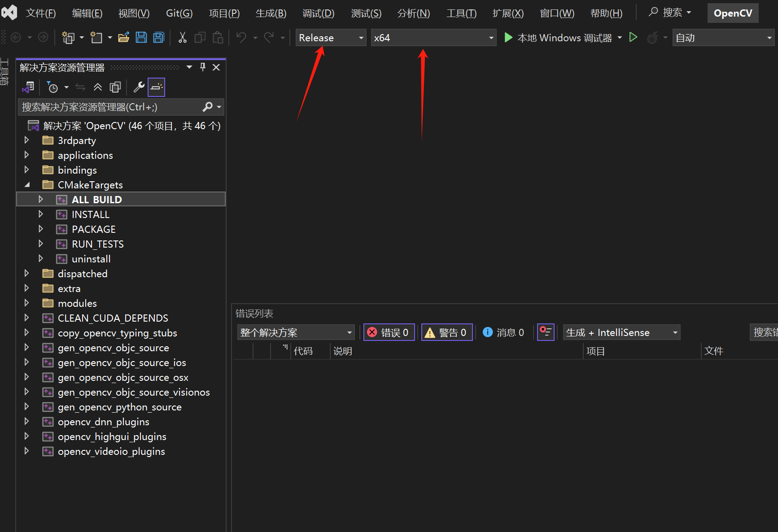Toggle the errors 0 filter
This screenshot has width=778, height=532.
pyautogui.click(x=389, y=332)
